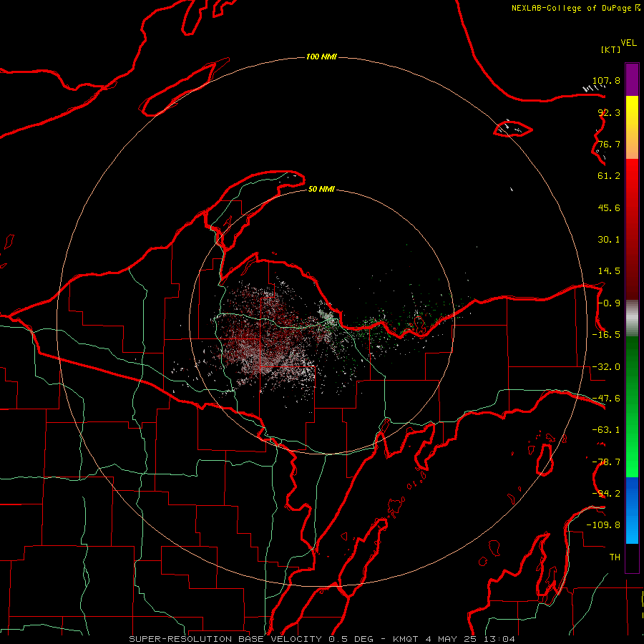Click the -47.6 velocity scale value
Image resolution: width=644 pixels, height=644 pixels.
(606, 399)
